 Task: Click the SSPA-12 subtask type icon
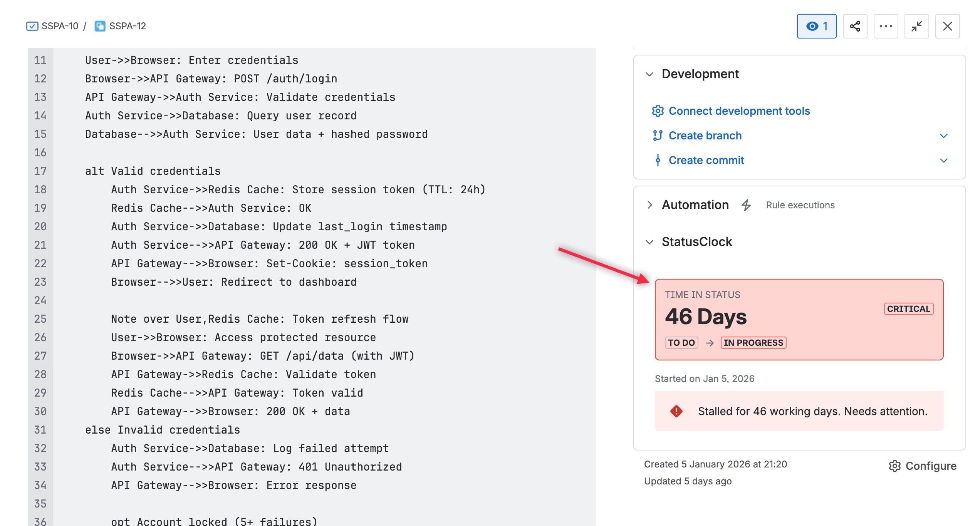tap(100, 26)
